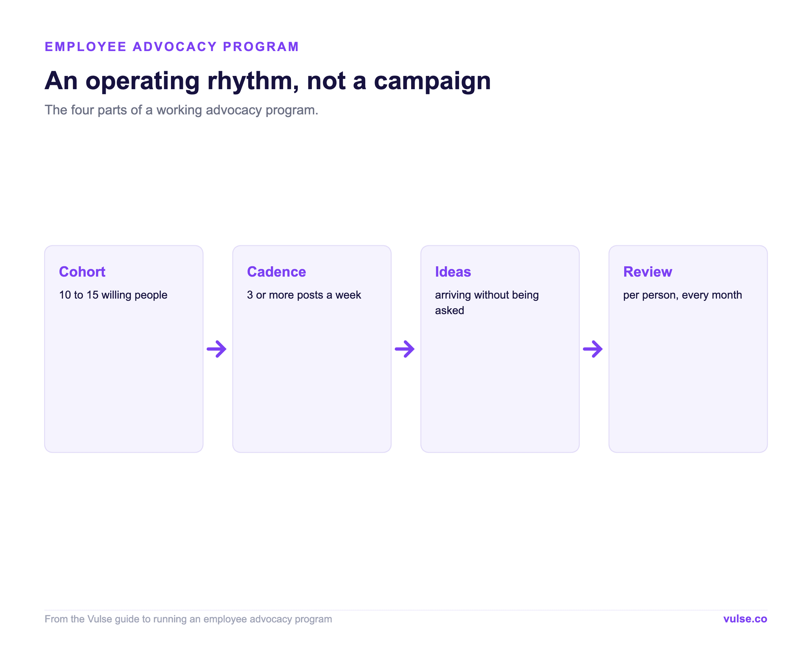This screenshot has height=667, width=812.
Task: Click the subtitle about four parts
Action: click(x=181, y=110)
